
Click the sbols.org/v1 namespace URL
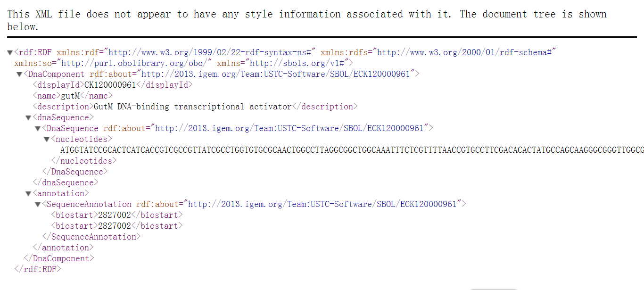(x=298, y=63)
